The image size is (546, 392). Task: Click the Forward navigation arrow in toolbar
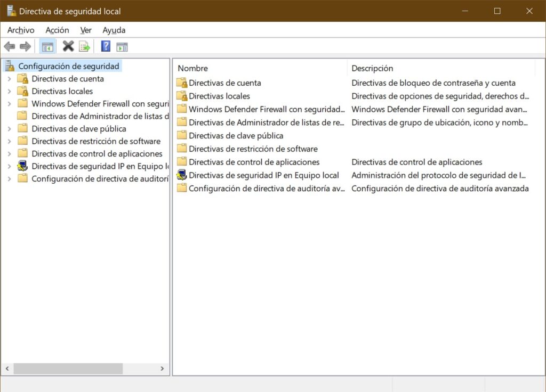point(25,46)
